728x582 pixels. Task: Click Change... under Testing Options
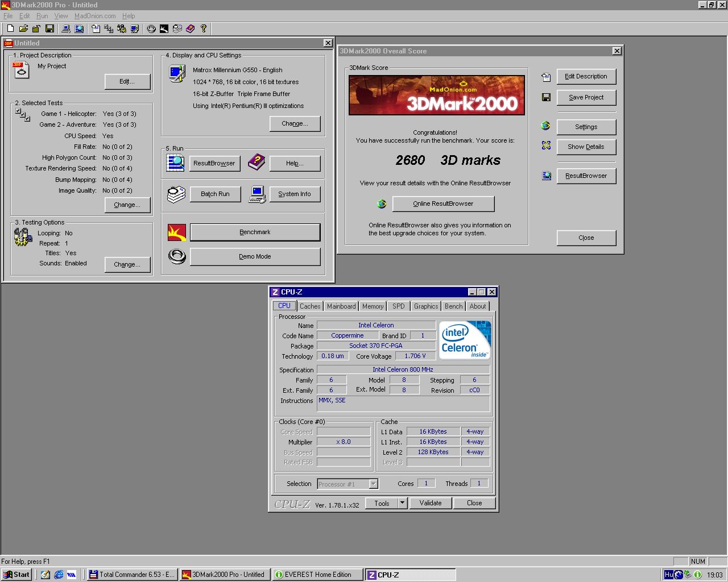point(127,265)
